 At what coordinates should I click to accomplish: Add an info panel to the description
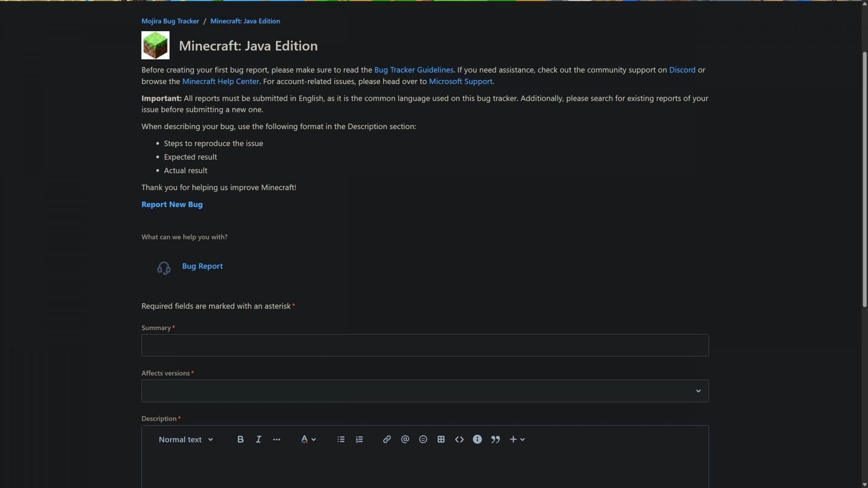[477, 439]
